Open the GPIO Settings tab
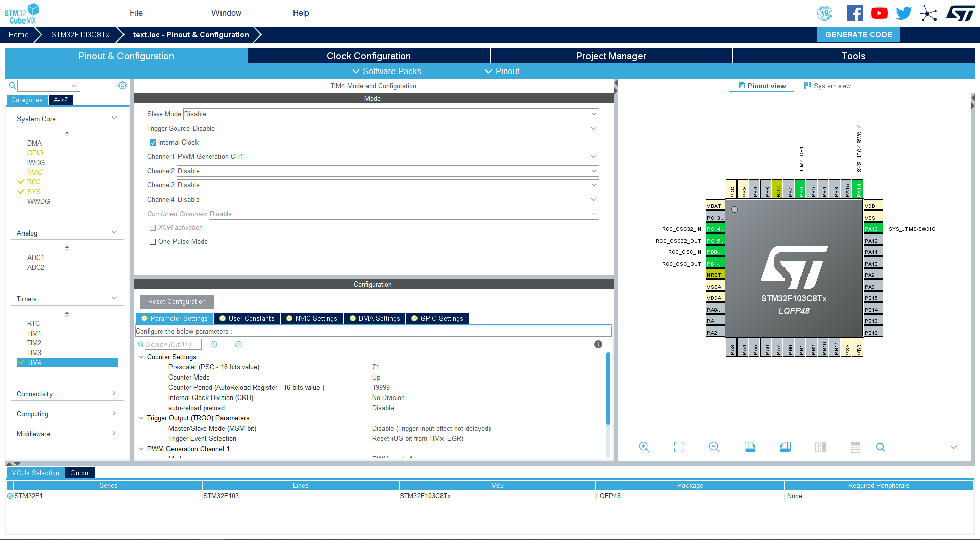980x540 pixels. click(437, 318)
